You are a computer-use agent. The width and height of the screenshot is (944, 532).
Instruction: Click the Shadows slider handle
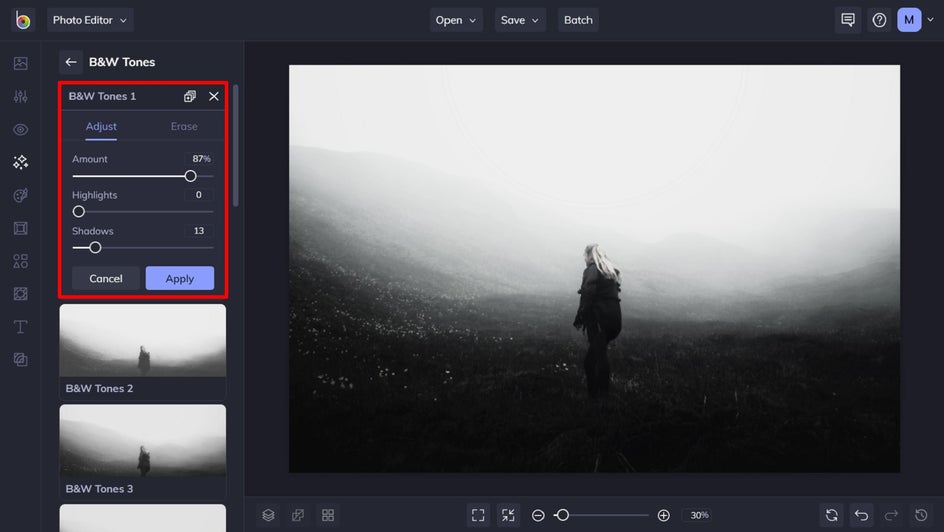(x=95, y=247)
